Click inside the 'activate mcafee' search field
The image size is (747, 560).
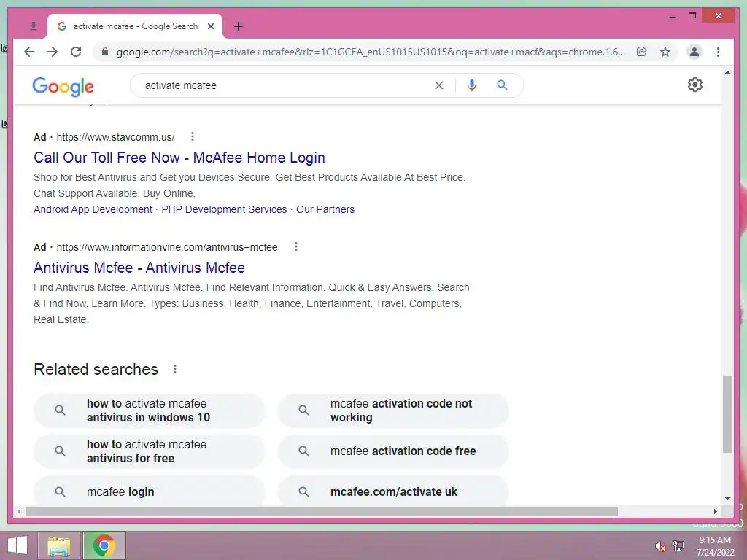286,85
